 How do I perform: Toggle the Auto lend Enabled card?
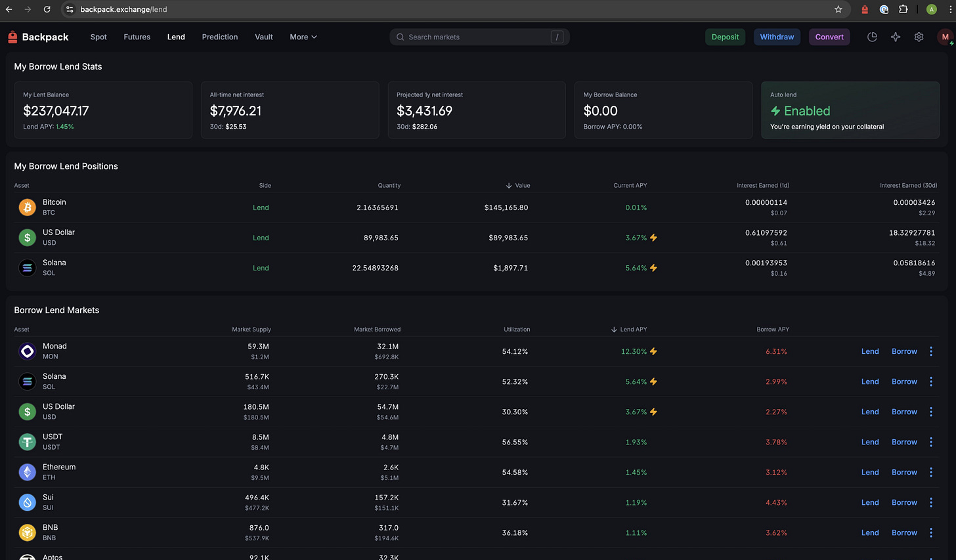850,110
